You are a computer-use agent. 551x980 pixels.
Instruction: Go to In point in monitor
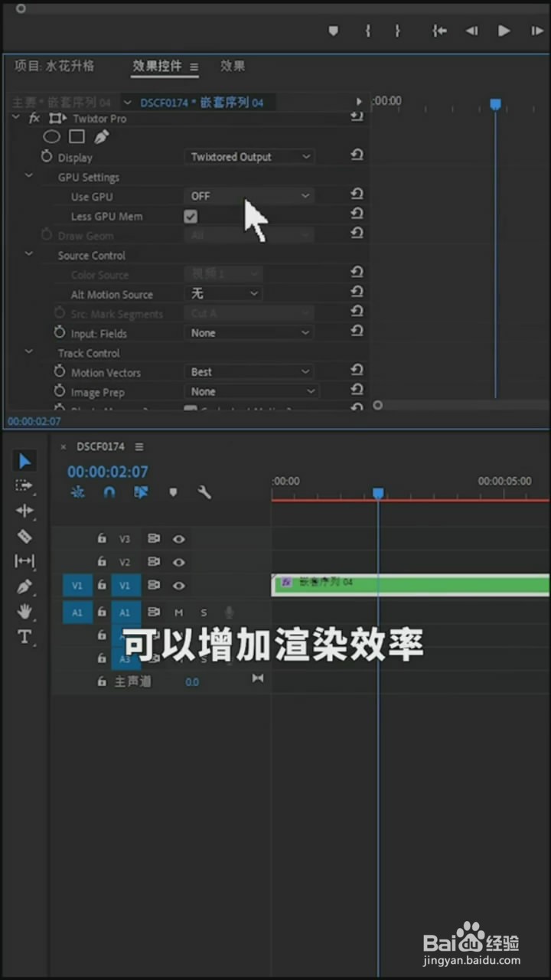point(439,31)
